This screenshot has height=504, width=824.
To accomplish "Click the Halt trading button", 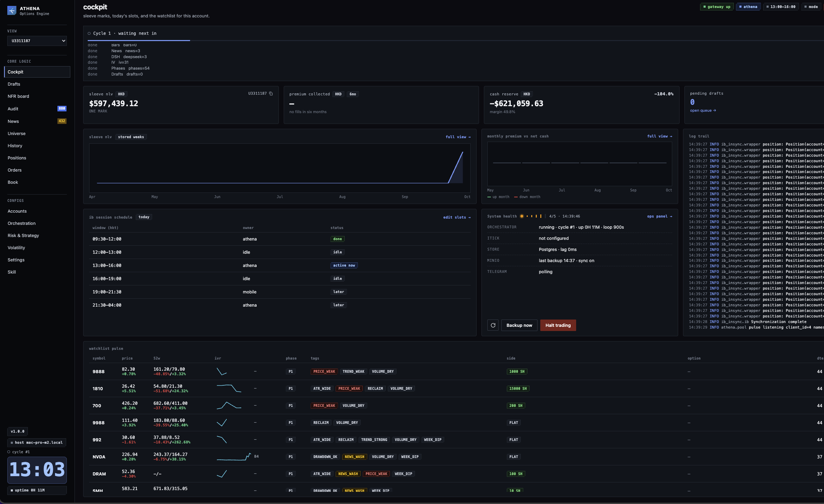I will [558, 325].
